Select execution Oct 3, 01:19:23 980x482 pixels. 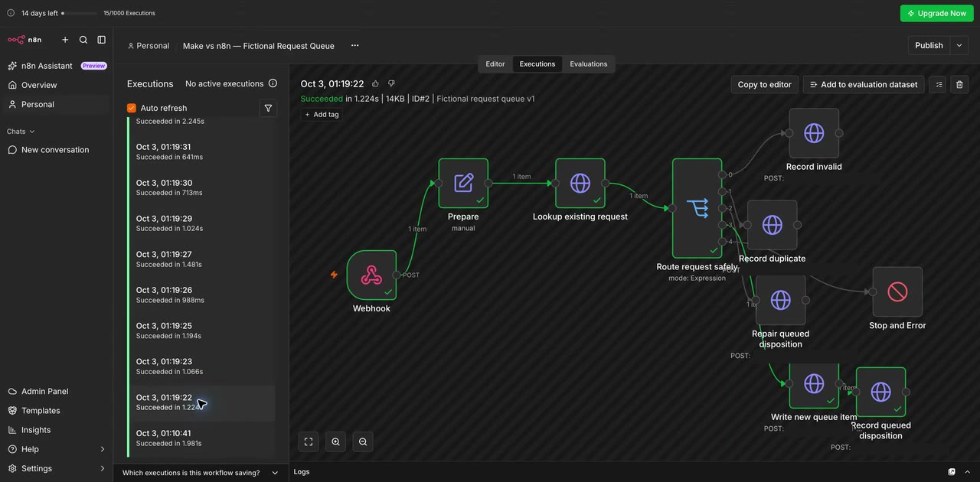tap(201, 366)
